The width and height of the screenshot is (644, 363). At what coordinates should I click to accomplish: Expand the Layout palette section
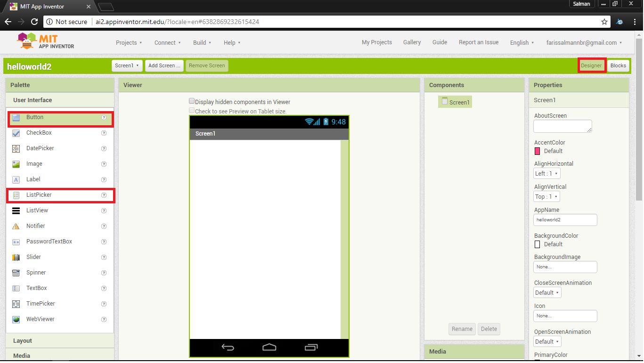tap(60, 341)
